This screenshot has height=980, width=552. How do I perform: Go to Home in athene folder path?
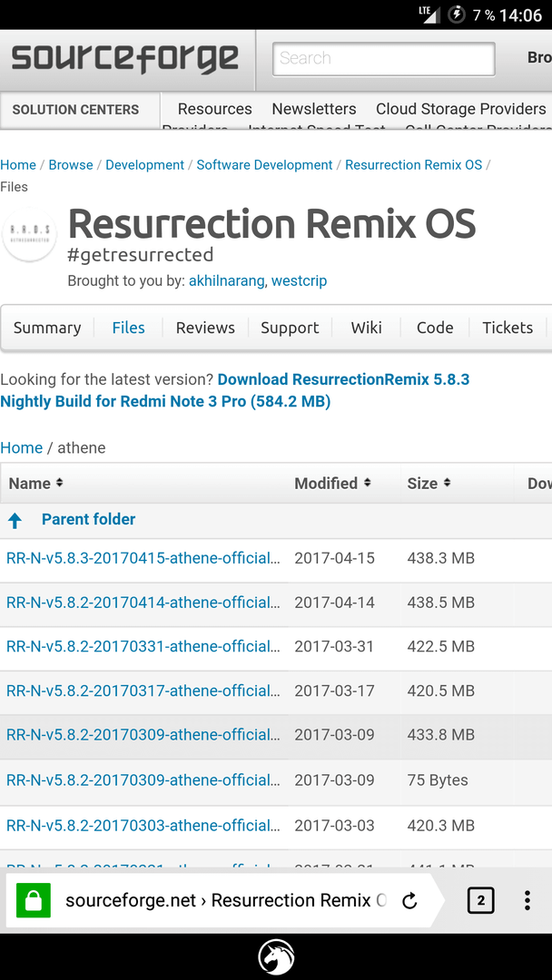pos(21,448)
